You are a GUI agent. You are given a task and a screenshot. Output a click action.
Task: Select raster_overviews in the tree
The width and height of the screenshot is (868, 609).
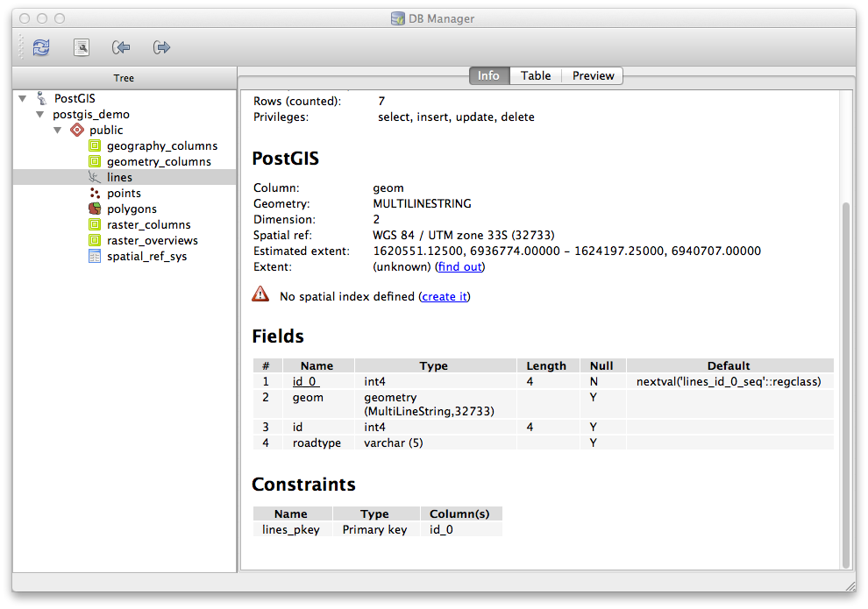click(x=152, y=240)
